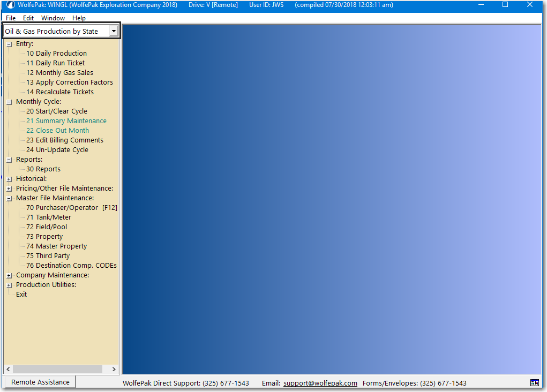
Task: Open the File menu
Action: tap(11, 18)
